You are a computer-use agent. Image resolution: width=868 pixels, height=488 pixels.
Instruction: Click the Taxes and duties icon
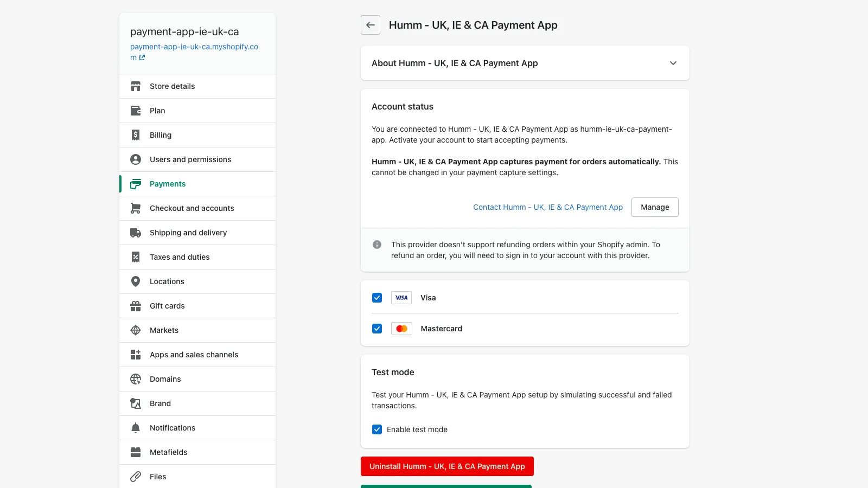[x=136, y=257]
